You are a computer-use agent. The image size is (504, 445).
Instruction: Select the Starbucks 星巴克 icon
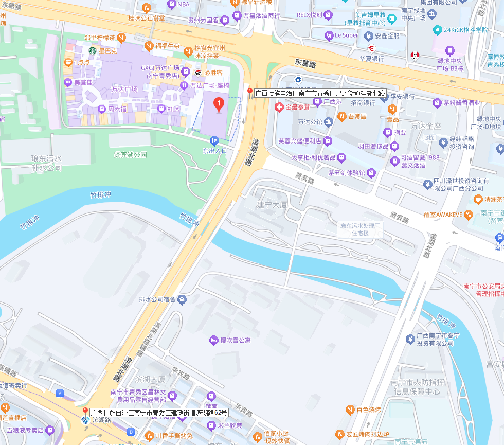[93, 51]
